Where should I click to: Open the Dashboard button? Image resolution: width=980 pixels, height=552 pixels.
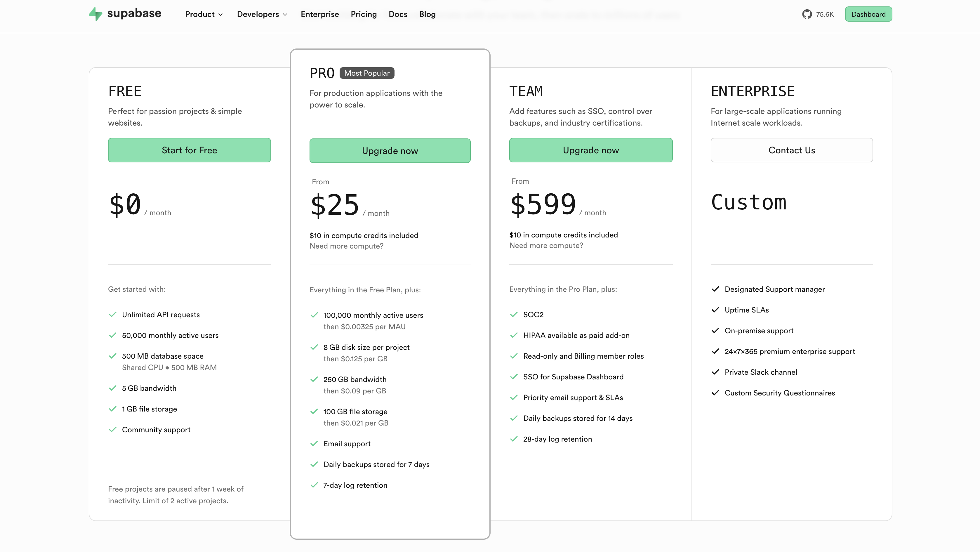click(x=868, y=14)
